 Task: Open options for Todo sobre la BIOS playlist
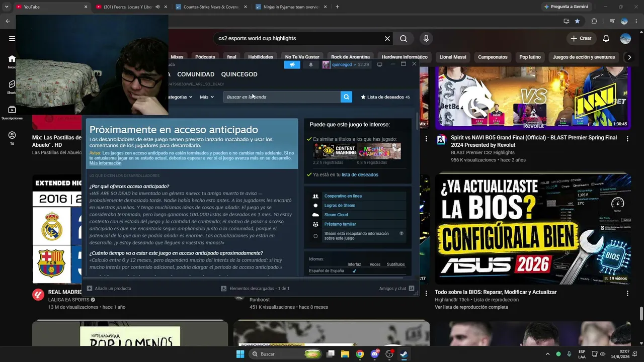pos(627,293)
